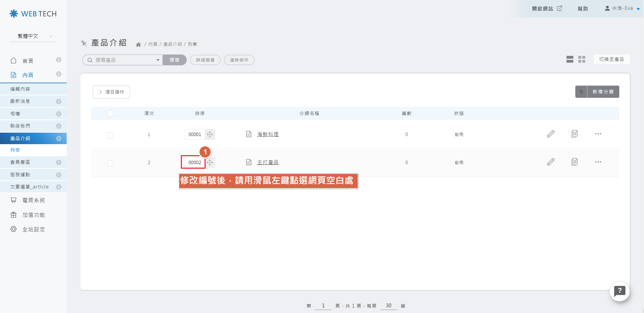Switch to grid view layout

[x=581, y=60]
